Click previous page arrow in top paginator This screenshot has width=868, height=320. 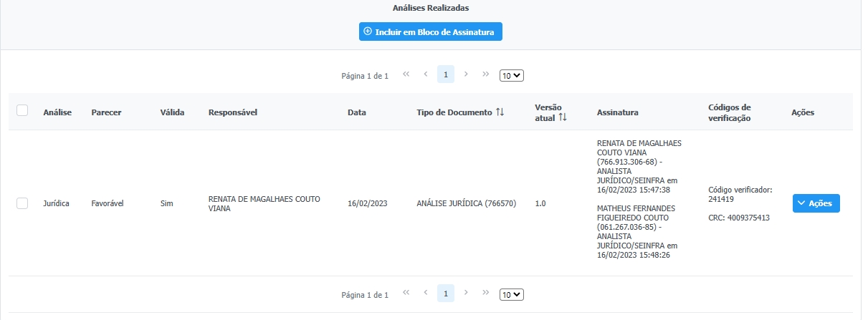tap(426, 74)
